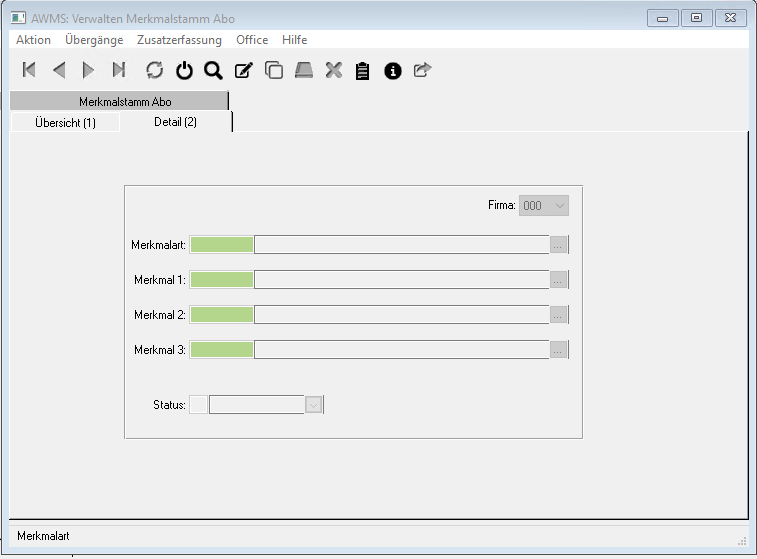Screen dimensions: 757x559
Task: Go to the next record
Action: (89, 70)
